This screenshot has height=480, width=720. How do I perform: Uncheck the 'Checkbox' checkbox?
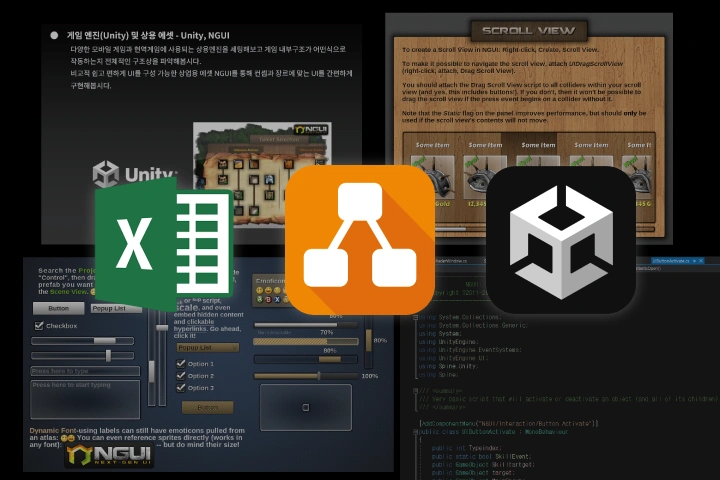(39, 326)
